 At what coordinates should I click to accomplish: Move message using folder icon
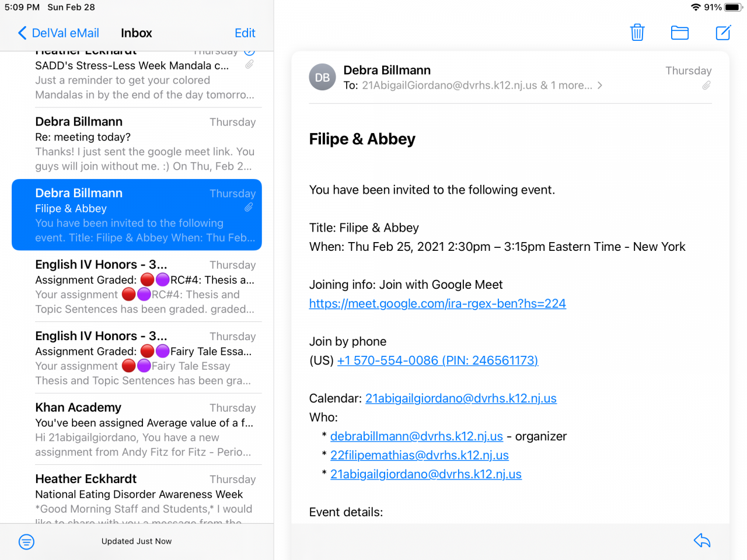pyautogui.click(x=680, y=33)
